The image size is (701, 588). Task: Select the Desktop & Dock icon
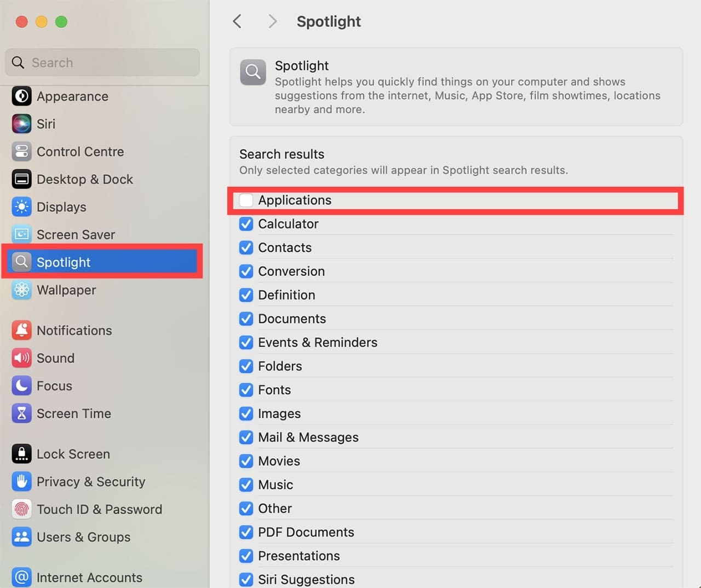point(22,179)
